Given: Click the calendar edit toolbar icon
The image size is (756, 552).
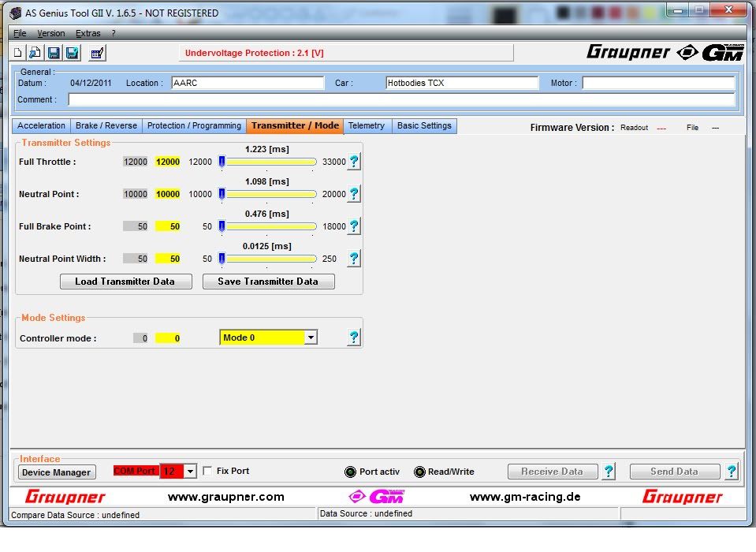Looking at the screenshot, I should click(98, 53).
